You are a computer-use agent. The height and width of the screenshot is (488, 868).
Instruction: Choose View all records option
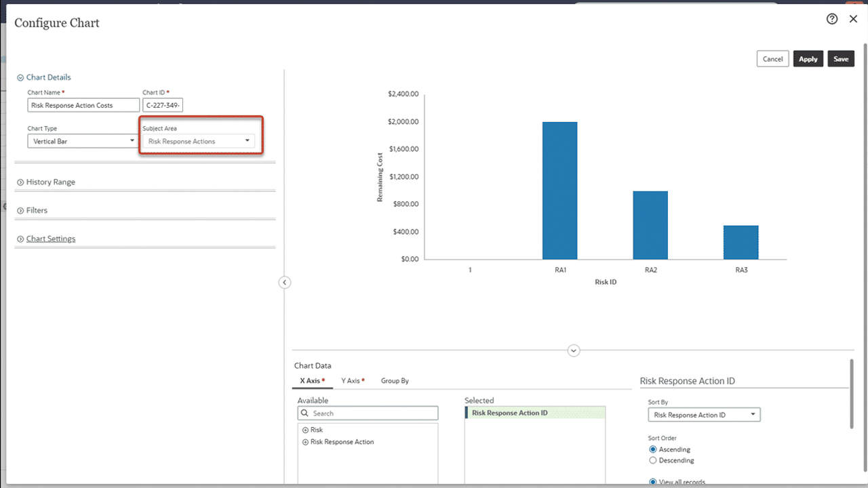click(x=652, y=481)
